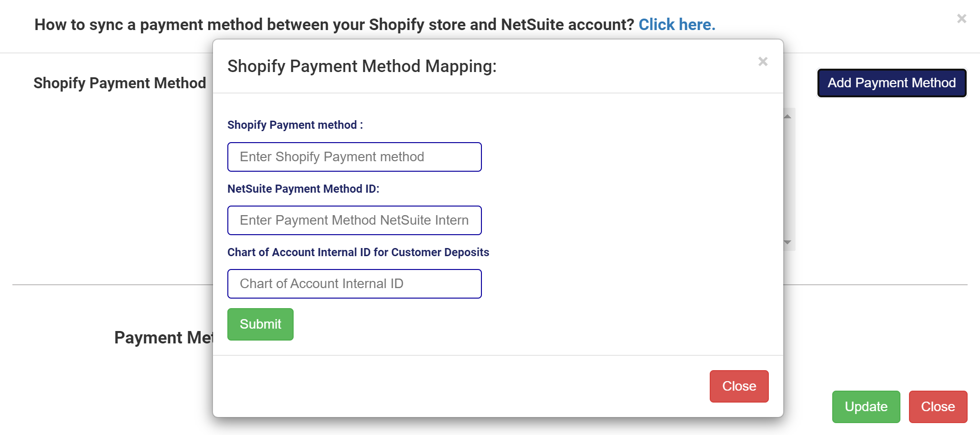
Task: Submit the payment method mapping form
Action: coord(260,324)
